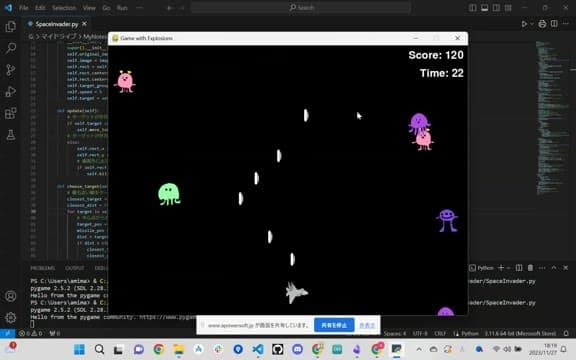The height and width of the screenshot is (360, 576).
Task: Open the Customize Layout menu
Action: pos(508,8)
